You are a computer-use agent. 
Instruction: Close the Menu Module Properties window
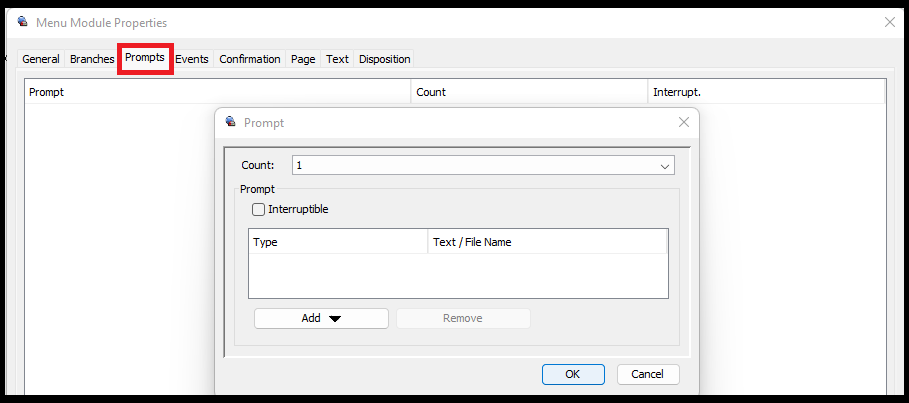tap(889, 23)
